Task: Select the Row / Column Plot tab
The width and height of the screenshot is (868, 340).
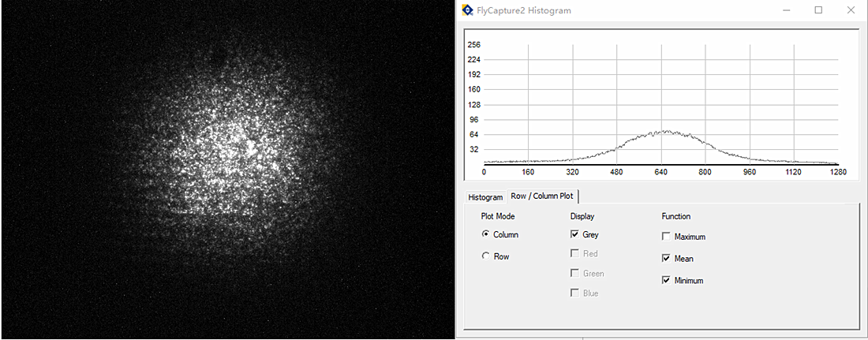Action: 541,196
